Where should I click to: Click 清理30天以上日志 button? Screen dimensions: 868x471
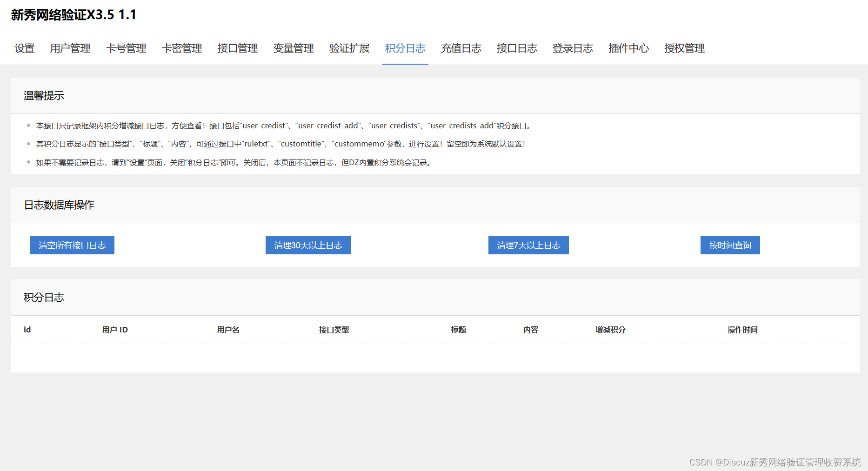pos(308,245)
